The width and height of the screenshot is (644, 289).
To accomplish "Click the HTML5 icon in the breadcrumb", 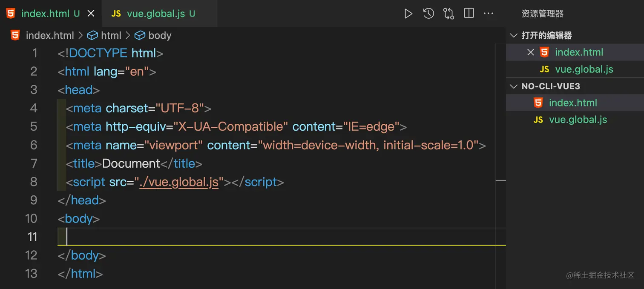I will click(x=15, y=35).
